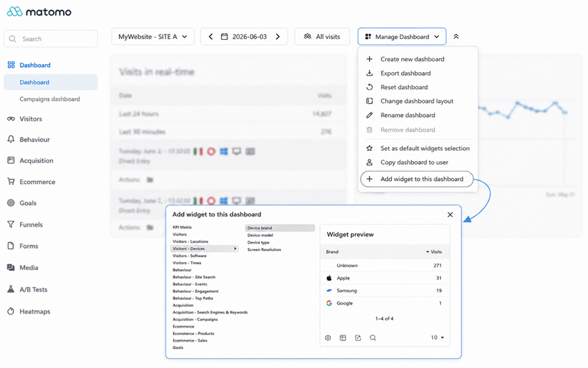Select Acquisition - Search Engines & Keywords category
The height and width of the screenshot is (368, 588).
pos(210,312)
